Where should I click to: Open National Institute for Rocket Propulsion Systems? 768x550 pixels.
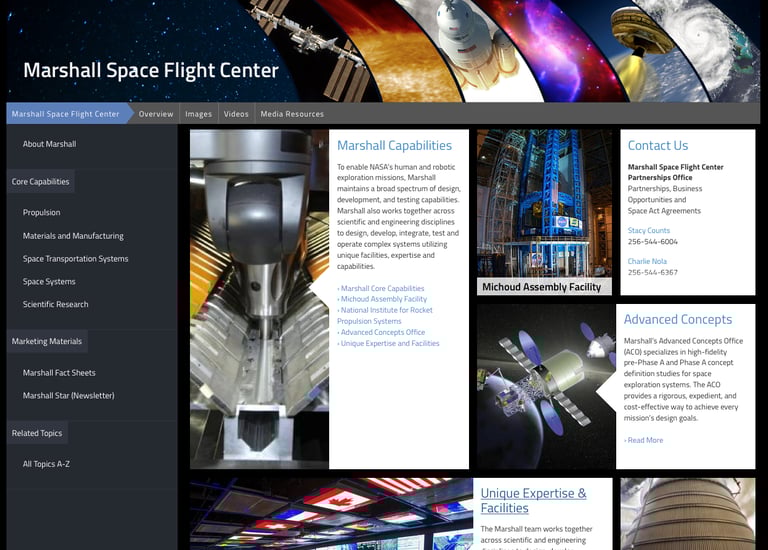pos(385,315)
